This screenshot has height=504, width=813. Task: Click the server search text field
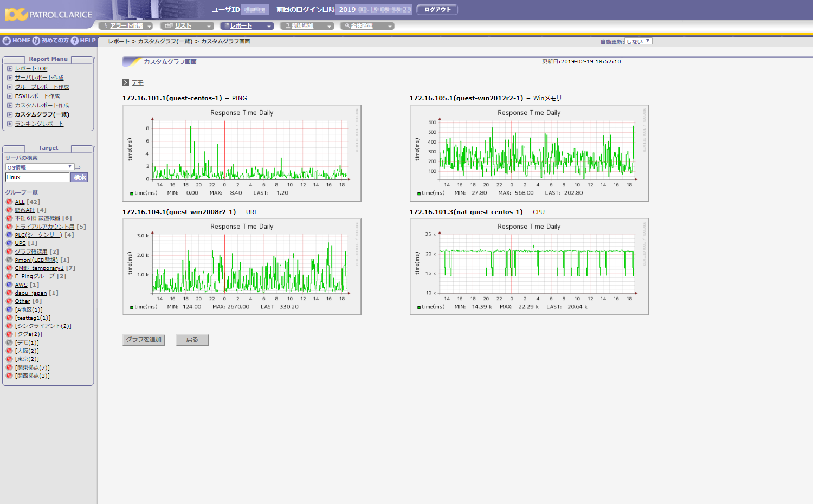coord(37,177)
